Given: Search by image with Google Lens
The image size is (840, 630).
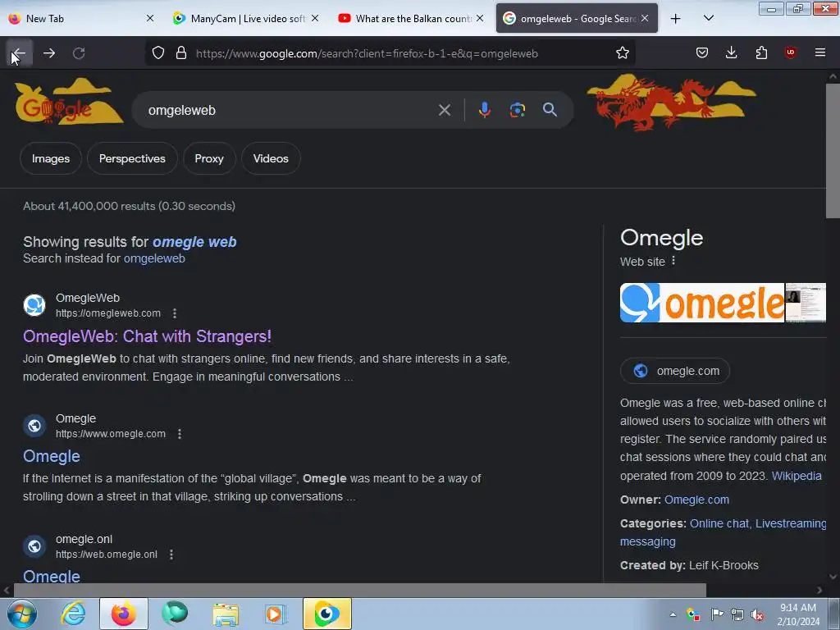Looking at the screenshot, I should point(517,111).
